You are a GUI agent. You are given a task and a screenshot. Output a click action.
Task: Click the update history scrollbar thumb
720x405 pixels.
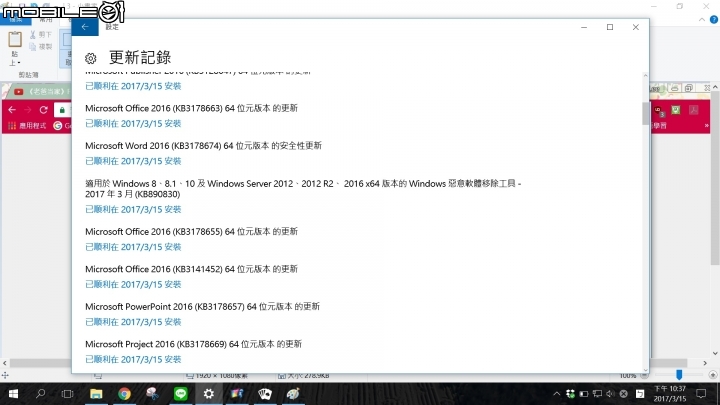tap(645, 113)
